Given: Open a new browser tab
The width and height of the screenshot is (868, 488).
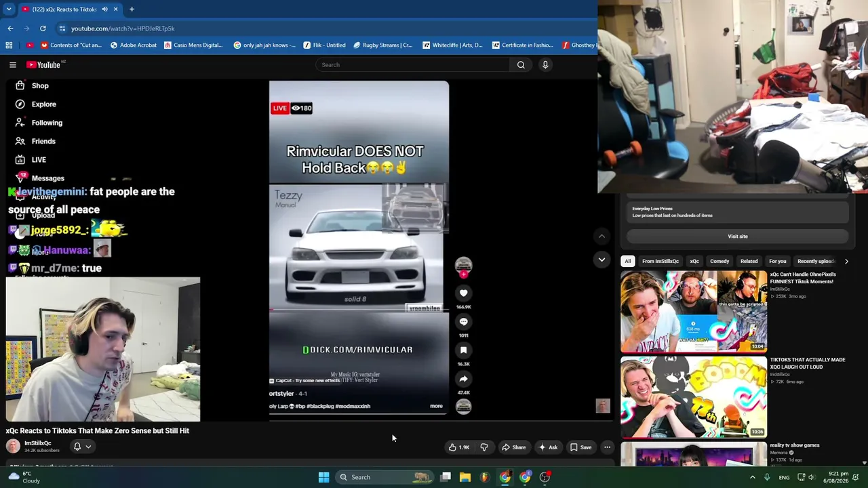Looking at the screenshot, I should point(132,9).
